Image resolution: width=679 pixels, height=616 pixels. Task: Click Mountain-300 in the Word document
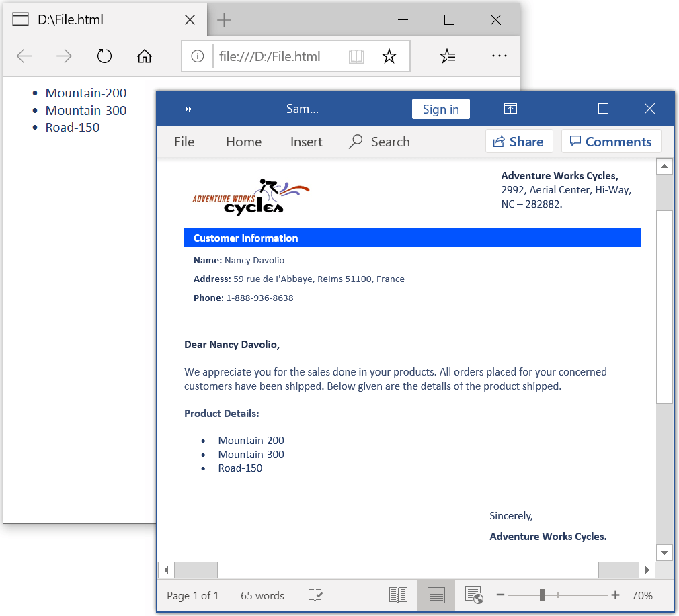(x=251, y=455)
